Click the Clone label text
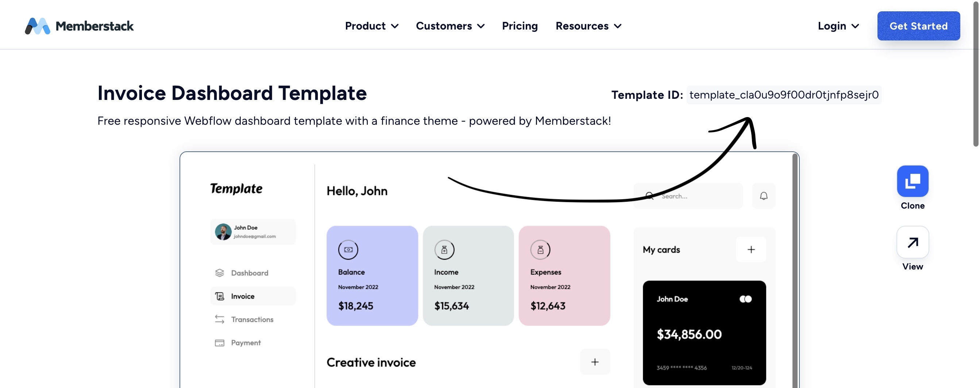Viewport: 980px width, 388px height. 912,205
